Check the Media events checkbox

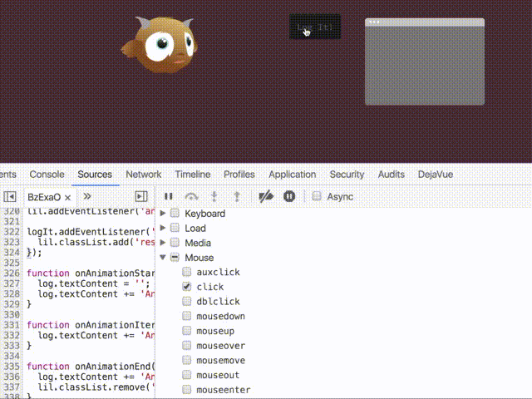[x=175, y=242]
